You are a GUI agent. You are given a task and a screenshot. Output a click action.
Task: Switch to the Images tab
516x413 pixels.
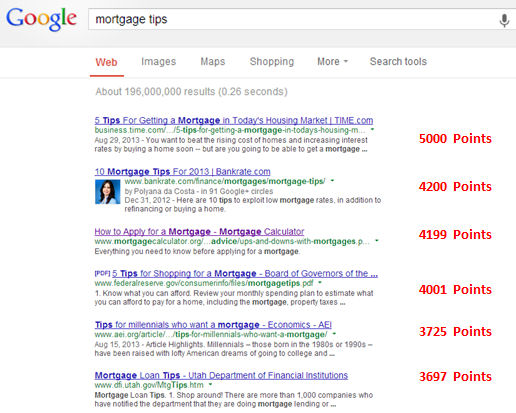[159, 62]
